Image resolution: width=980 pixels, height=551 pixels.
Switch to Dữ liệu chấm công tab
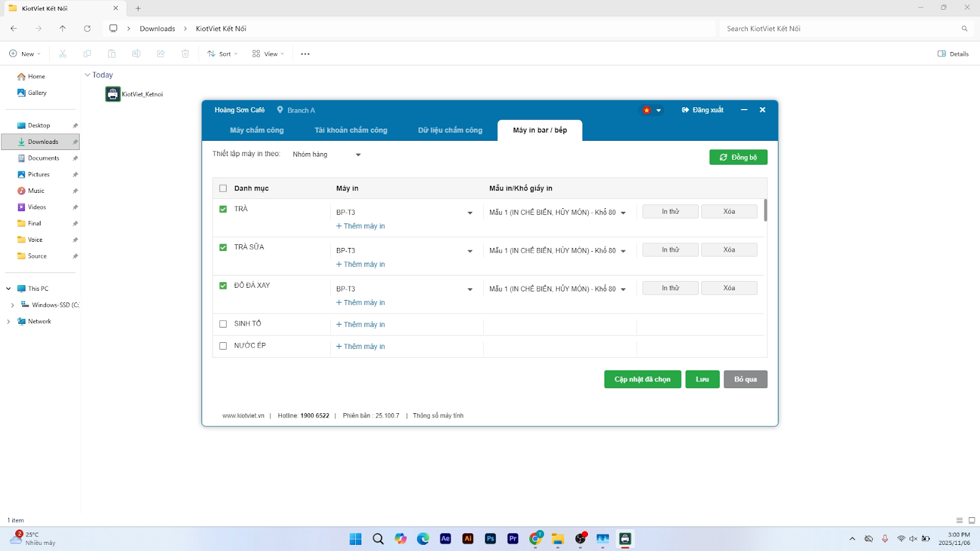[x=450, y=130]
